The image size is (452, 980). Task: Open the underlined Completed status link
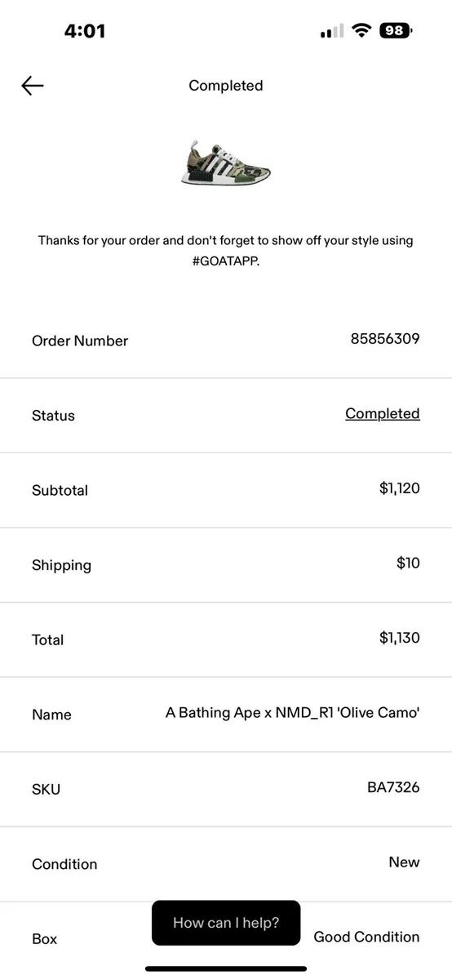382,414
